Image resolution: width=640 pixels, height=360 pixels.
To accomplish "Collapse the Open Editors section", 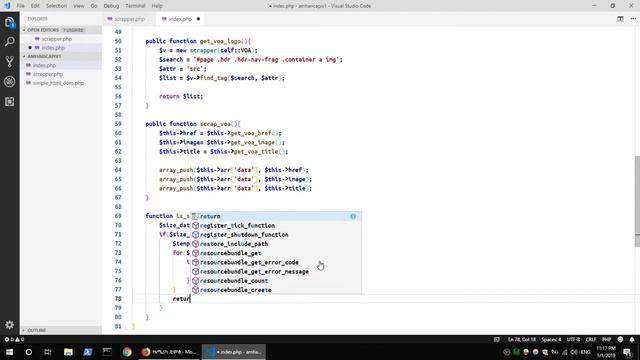I will coord(61,30).
